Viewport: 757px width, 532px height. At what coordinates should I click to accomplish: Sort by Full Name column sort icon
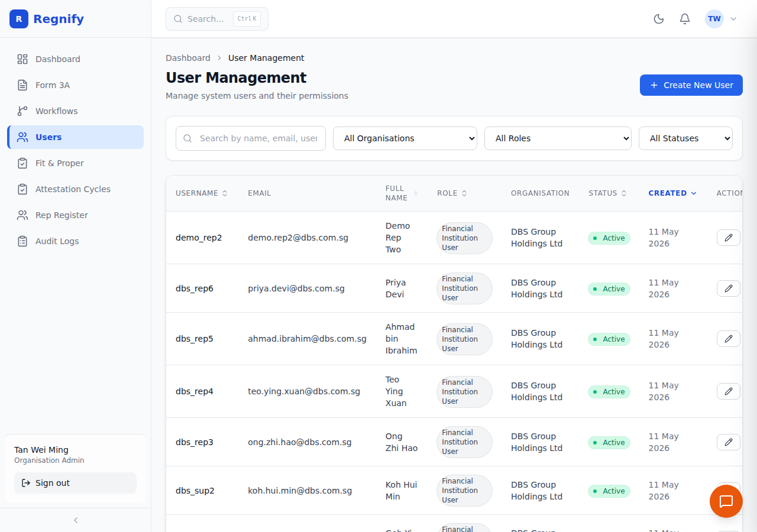[416, 193]
